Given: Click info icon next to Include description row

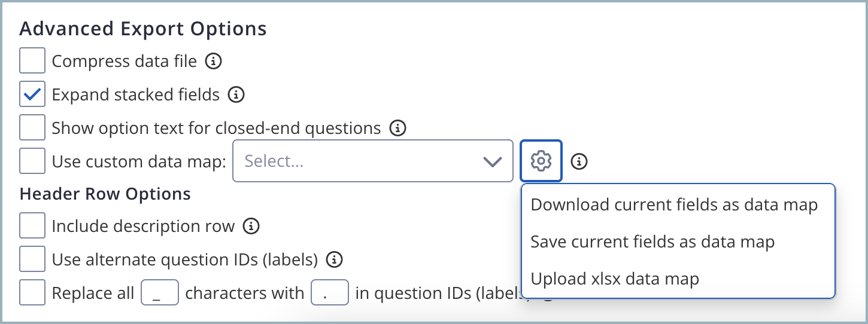Looking at the screenshot, I should point(251,227).
